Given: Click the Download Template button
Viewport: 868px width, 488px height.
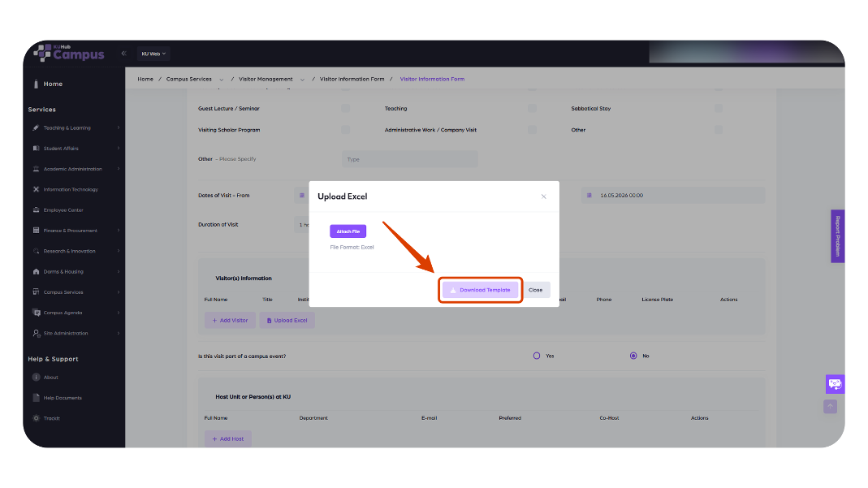Looking at the screenshot, I should pyautogui.click(x=480, y=290).
